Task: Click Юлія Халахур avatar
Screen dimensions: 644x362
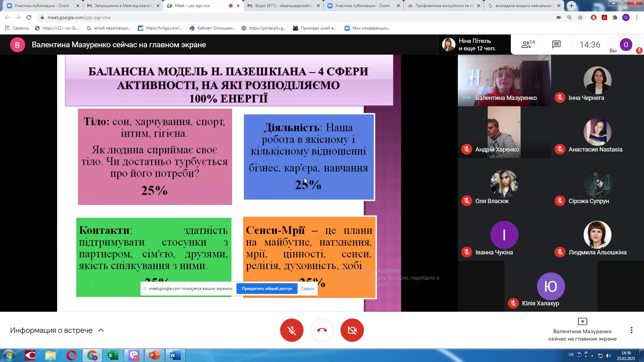Action: pos(551,286)
